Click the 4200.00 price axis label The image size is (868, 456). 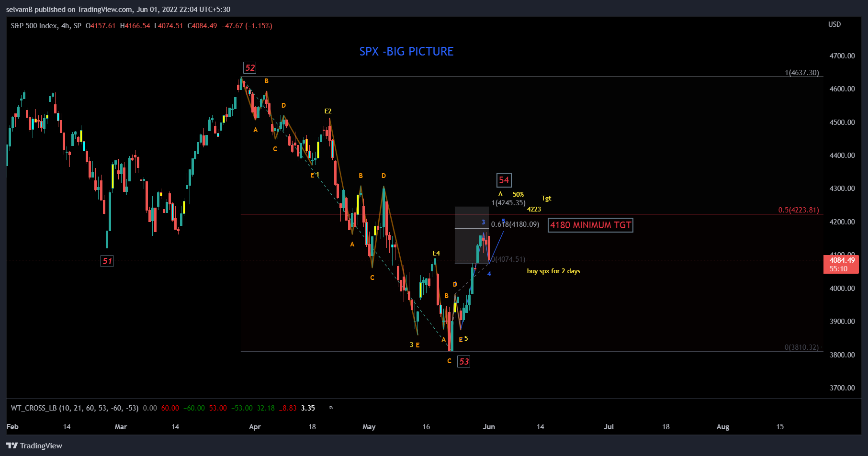pyautogui.click(x=842, y=222)
